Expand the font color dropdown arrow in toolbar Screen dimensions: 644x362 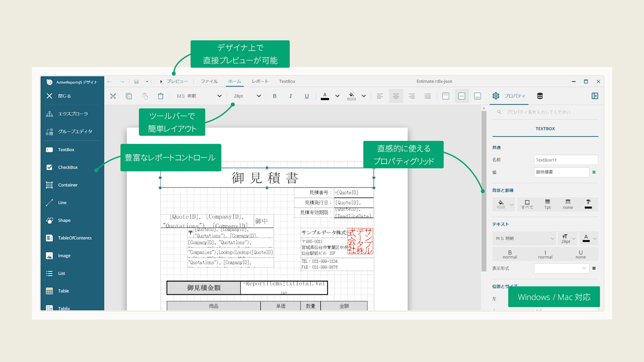(337, 96)
